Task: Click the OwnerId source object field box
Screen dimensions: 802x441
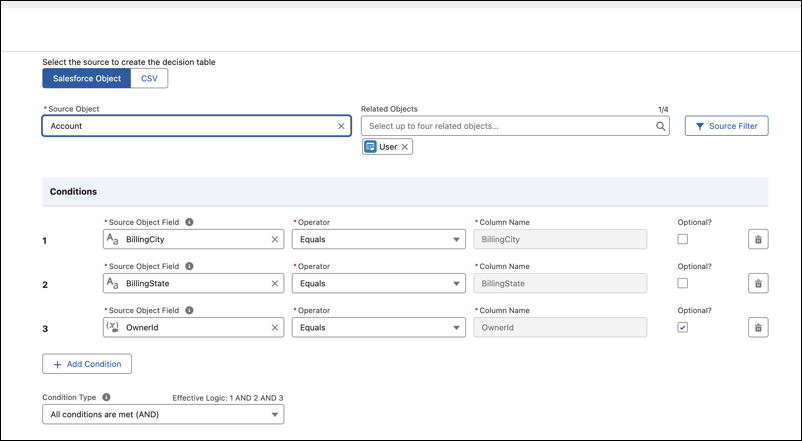Action: tap(193, 327)
